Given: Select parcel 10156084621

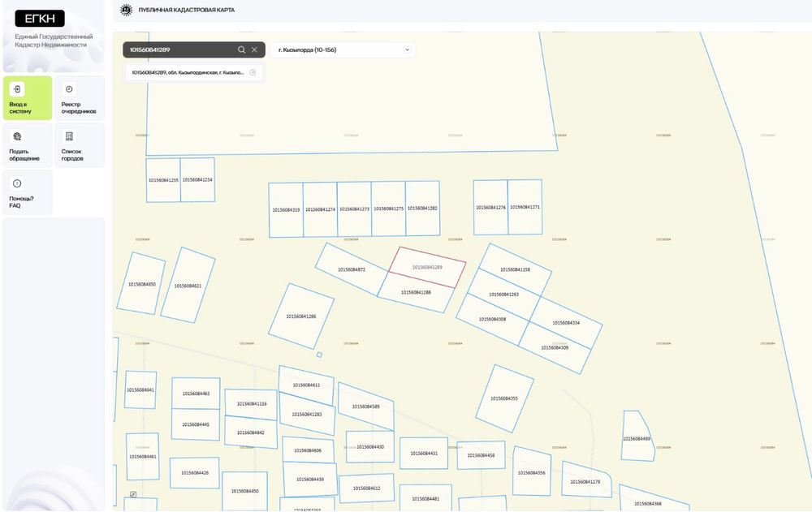Looking at the screenshot, I should [188, 286].
